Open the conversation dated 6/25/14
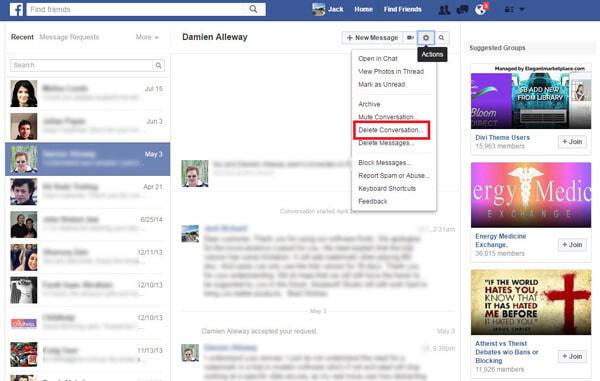Image resolution: width=600 pixels, height=381 pixels. point(88,225)
